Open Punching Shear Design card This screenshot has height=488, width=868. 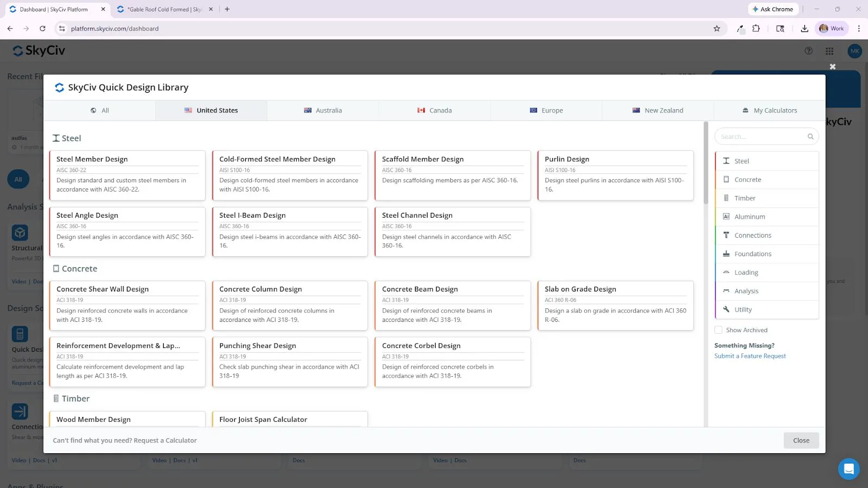[290, 362]
